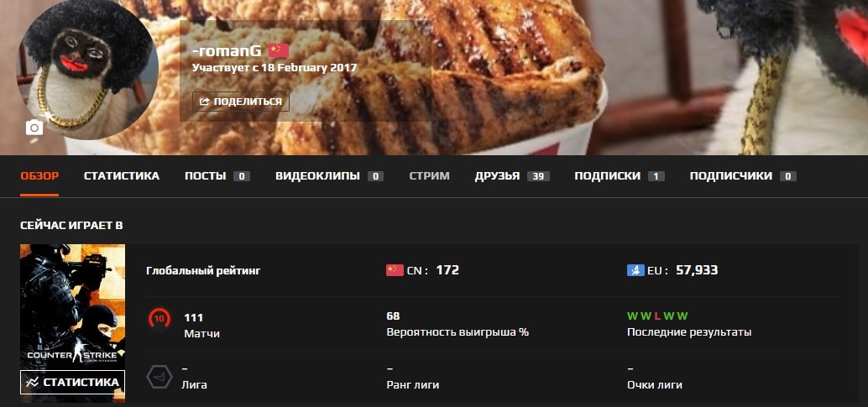
Task: Open the ОБЗОР tab
Action: [39, 176]
